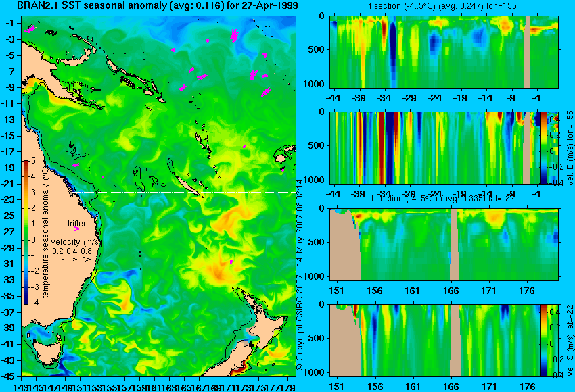575x392 pixels.
Task: Open the southward velocity section plot for lat=-22
Action: (435, 341)
